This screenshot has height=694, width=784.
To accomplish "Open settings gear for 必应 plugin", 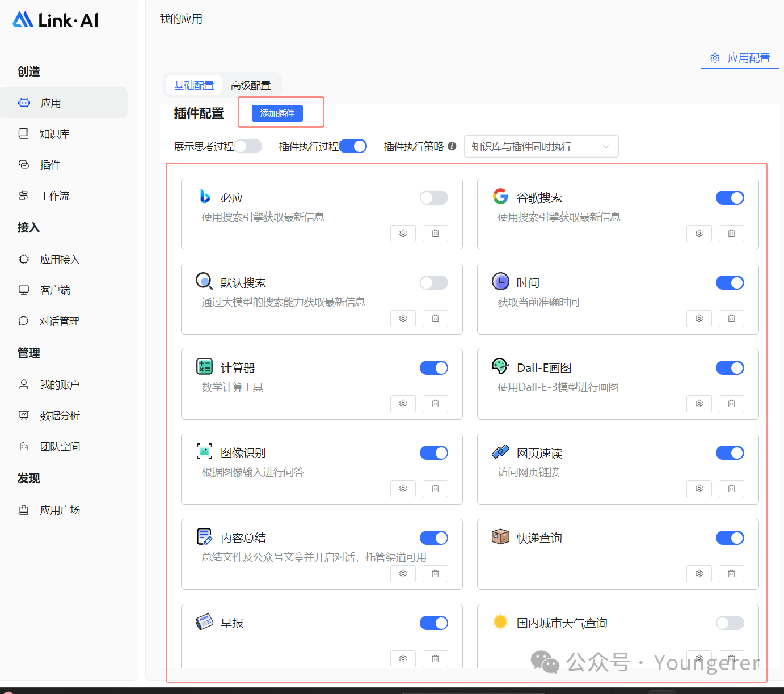I will [403, 234].
